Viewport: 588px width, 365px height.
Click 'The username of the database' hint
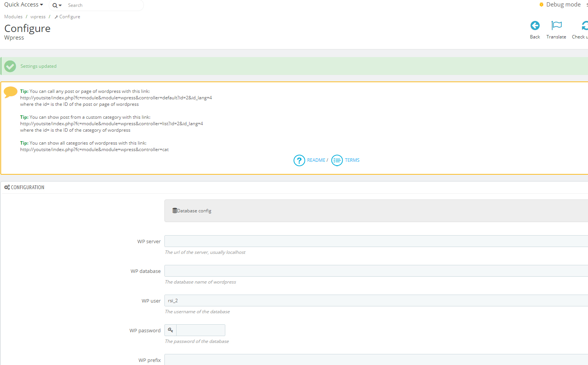[x=197, y=312]
